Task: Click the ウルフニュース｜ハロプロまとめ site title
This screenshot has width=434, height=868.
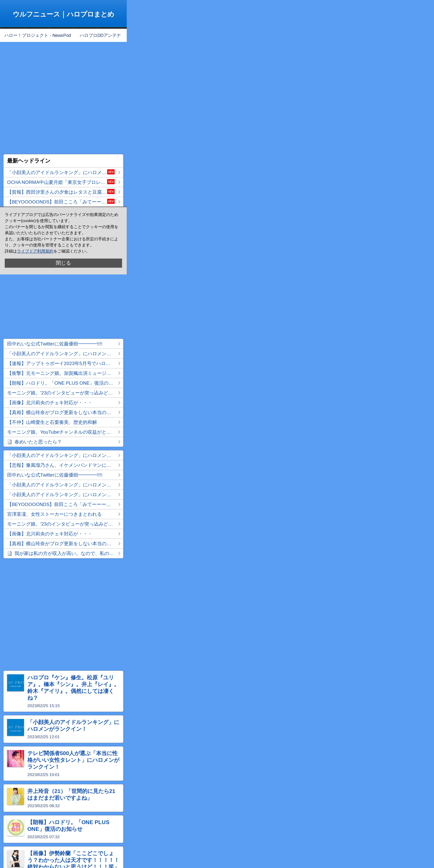Action: pos(63,14)
